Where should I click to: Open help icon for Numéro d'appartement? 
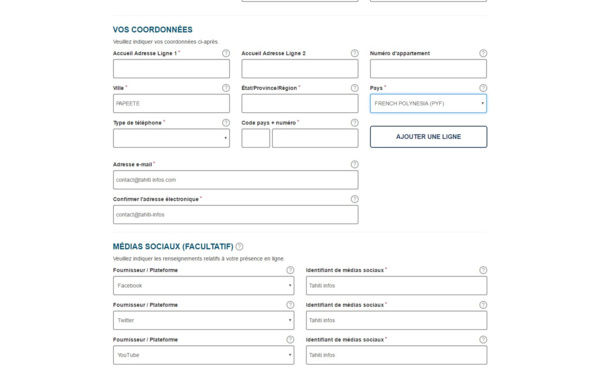pyautogui.click(x=483, y=53)
